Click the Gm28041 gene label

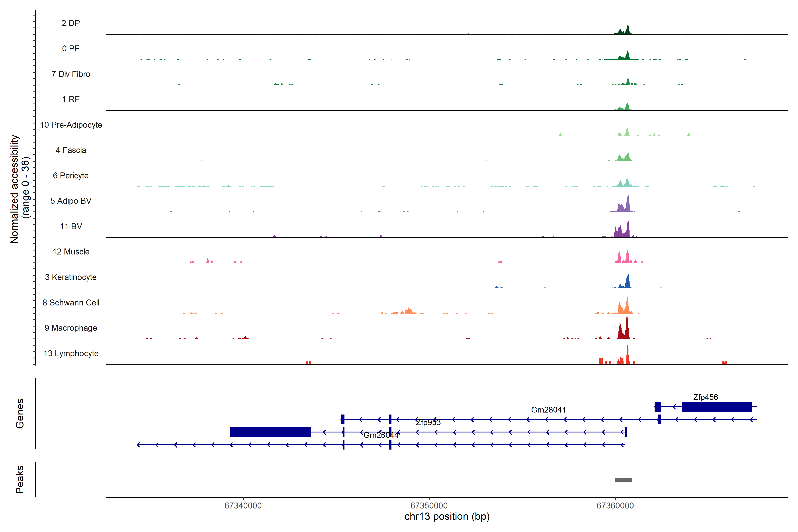click(x=548, y=410)
